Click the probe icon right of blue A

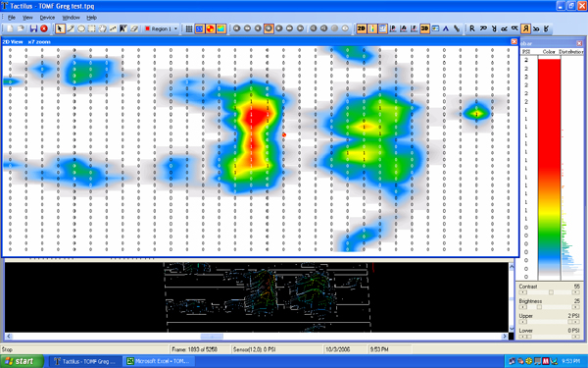457,28
